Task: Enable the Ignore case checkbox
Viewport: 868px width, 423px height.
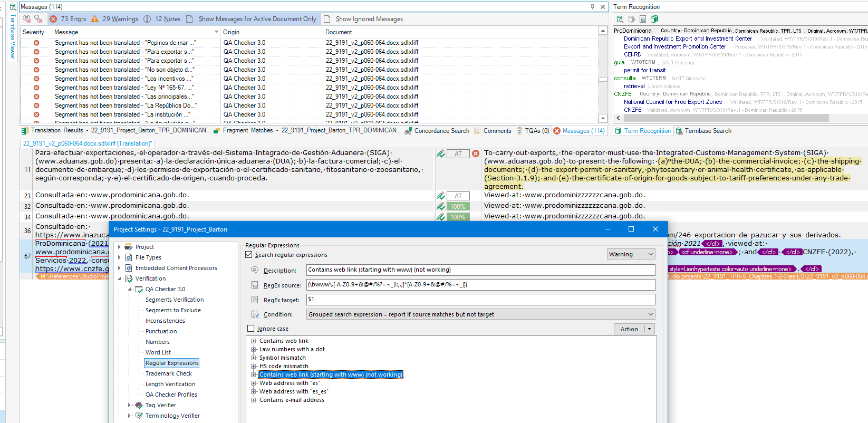Action: pos(251,329)
